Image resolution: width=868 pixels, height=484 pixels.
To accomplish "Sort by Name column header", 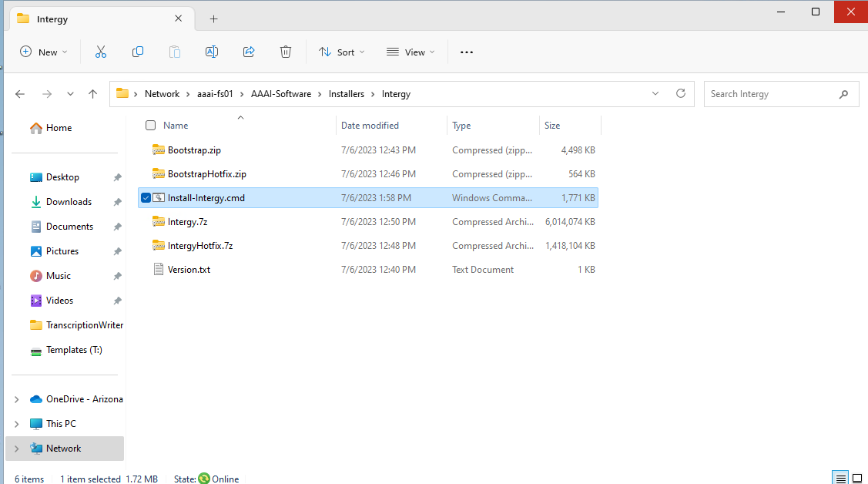I will coord(176,126).
